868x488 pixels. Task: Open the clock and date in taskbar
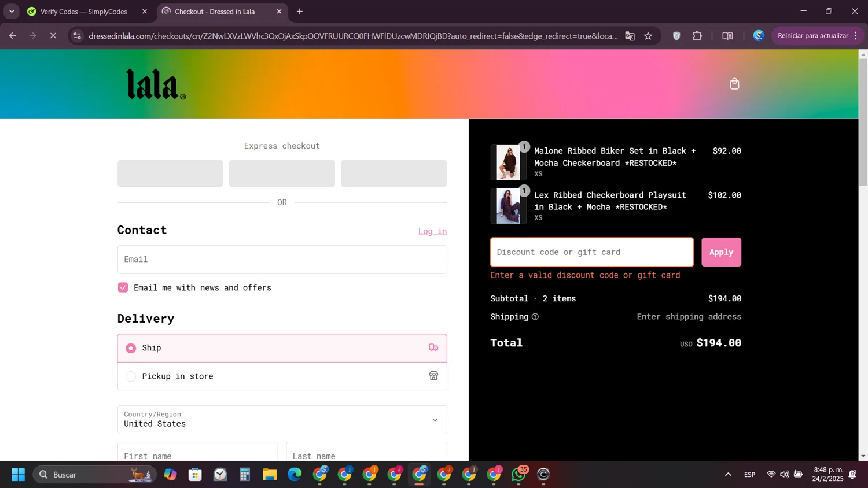pyautogui.click(x=828, y=475)
